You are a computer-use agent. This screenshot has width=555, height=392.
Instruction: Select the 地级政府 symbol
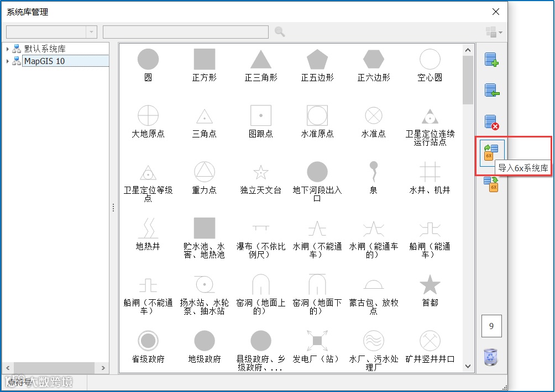[x=204, y=347]
